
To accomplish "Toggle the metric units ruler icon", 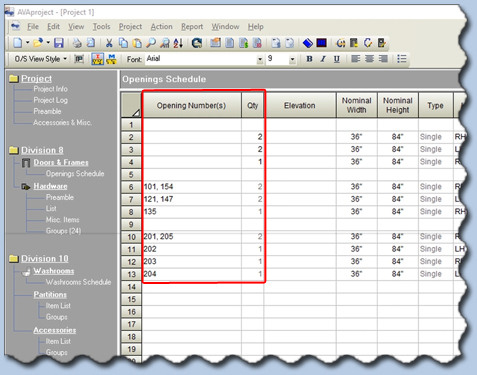I will pos(111,59).
